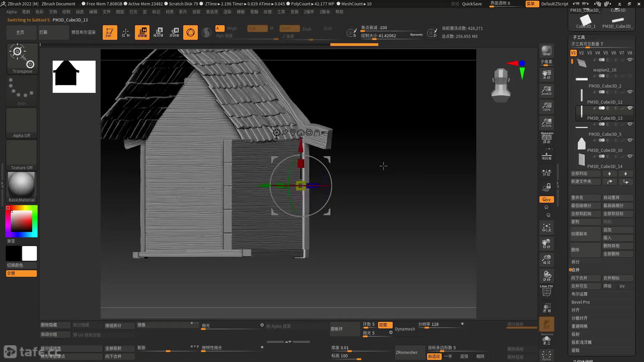The height and width of the screenshot is (362, 644).
Task: Adjust the 焦点衰减 focal shift slider
Action: [392, 28]
